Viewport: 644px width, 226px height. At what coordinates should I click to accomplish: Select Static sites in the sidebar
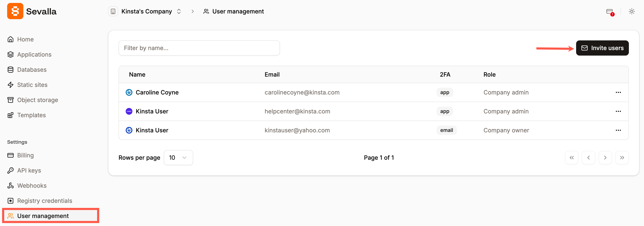coord(32,85)
